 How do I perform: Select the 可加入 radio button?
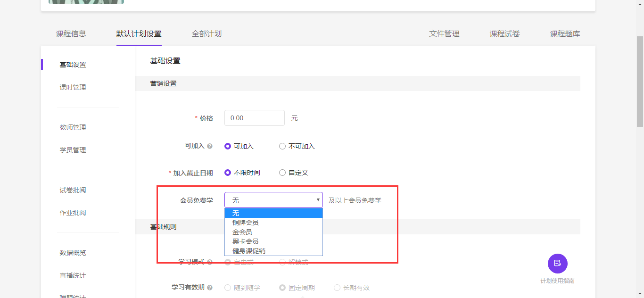(228, 146)
